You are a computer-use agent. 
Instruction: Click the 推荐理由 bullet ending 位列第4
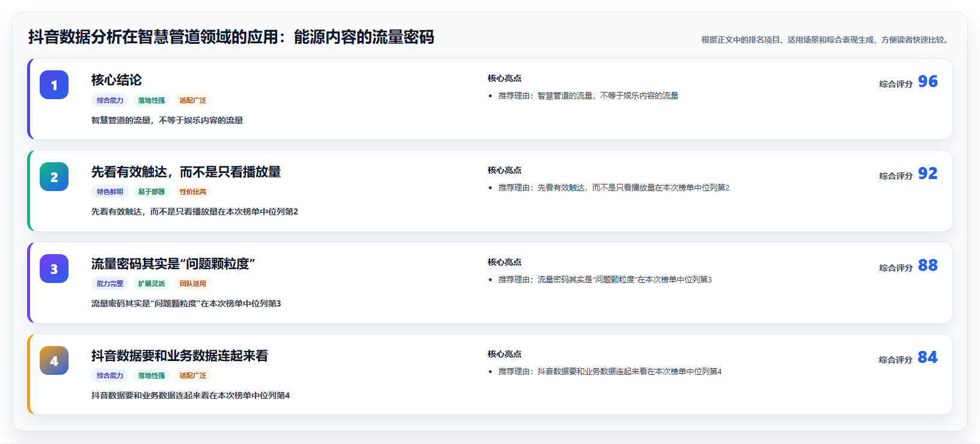[x=610, y=371]
